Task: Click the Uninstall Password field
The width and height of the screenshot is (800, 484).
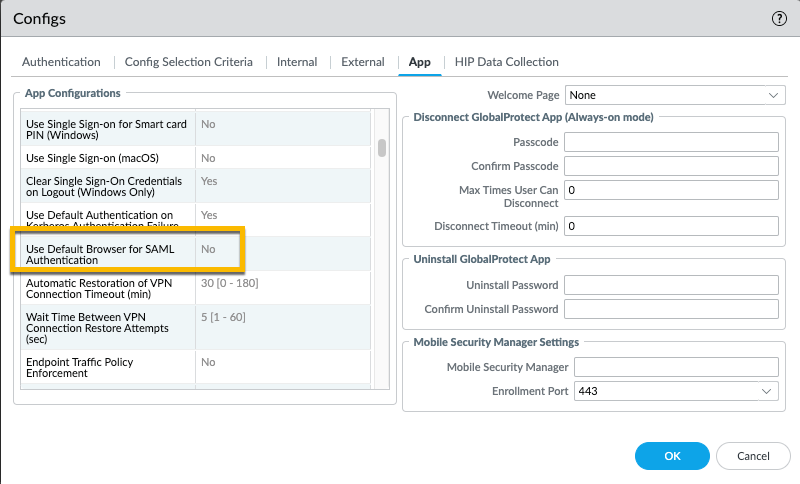Action: 671,285
